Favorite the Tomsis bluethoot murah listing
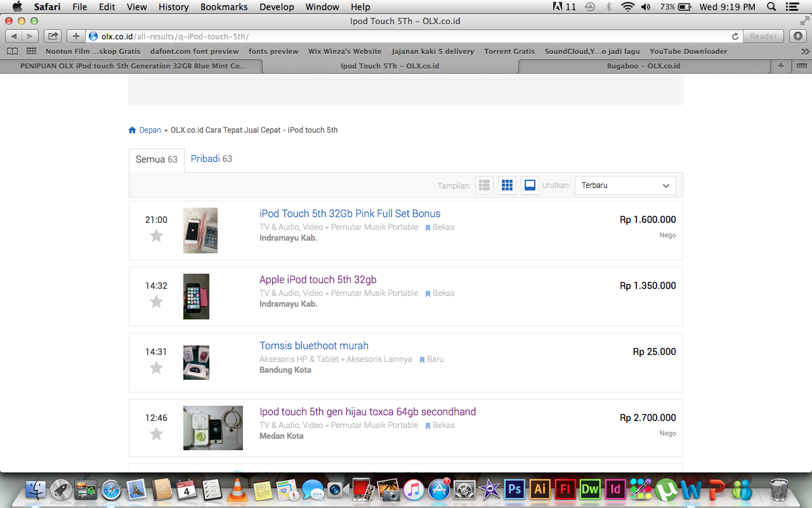The height and width of the screenshot is (508, 812). [156, 368]
